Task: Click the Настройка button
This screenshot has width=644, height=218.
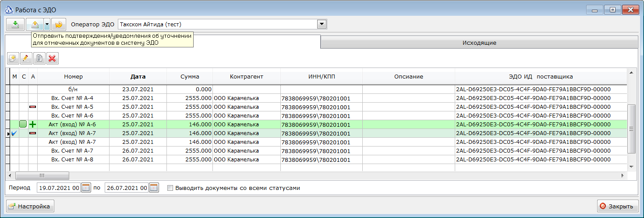Action: (29, 206)
